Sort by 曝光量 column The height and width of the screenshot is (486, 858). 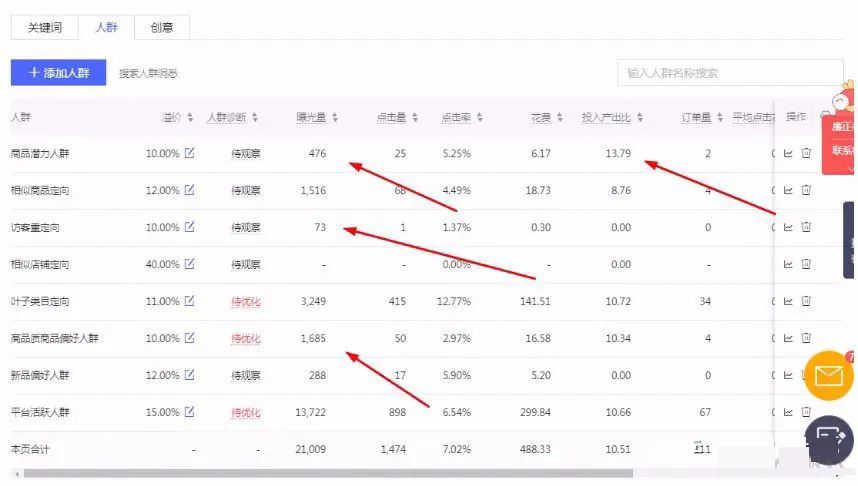tap(335, 117)
